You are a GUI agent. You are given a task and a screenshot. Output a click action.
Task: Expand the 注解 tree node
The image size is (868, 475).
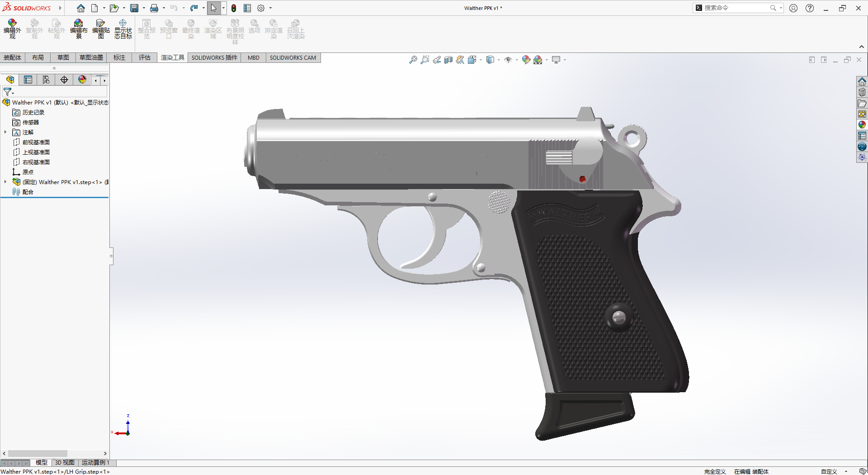tap(5, 132)
